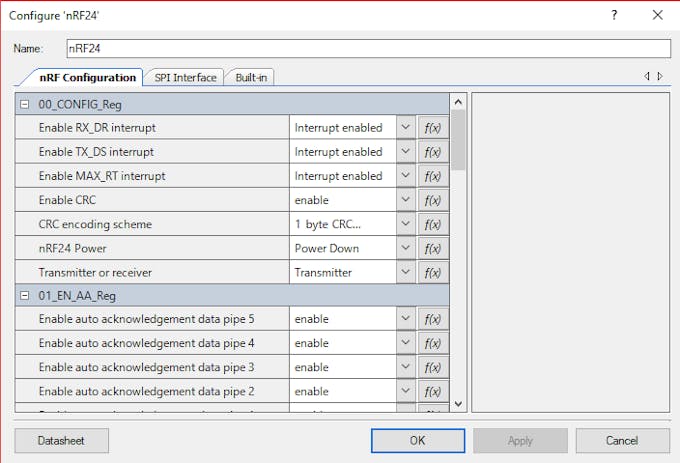Select 'Enable CRC' label
The height and width of the screenshot is (463, 680).
(67, 200)
